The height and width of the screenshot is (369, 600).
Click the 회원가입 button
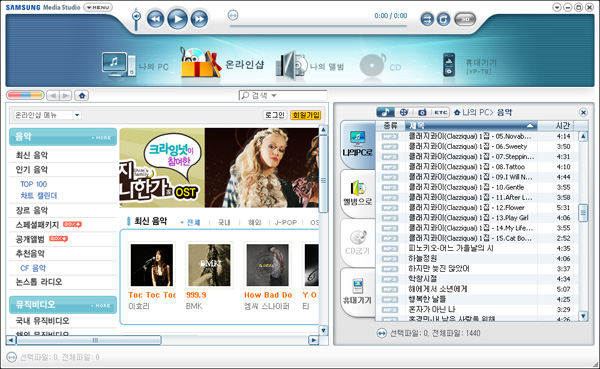(x=306, y=115)
